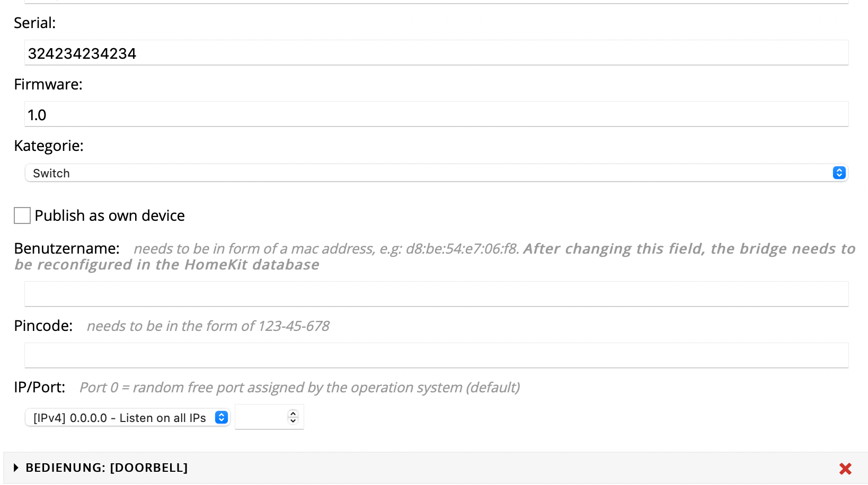The height and width of the screenshot is (485, 868).
Task: Click the Kategorie field label
Action: coord(49,146)
